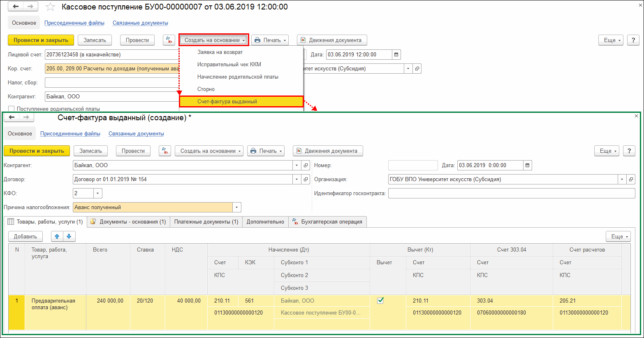Click back arrow in Счет-фактура выданный window
644x338 pixels.
click(x=12, y=117)
